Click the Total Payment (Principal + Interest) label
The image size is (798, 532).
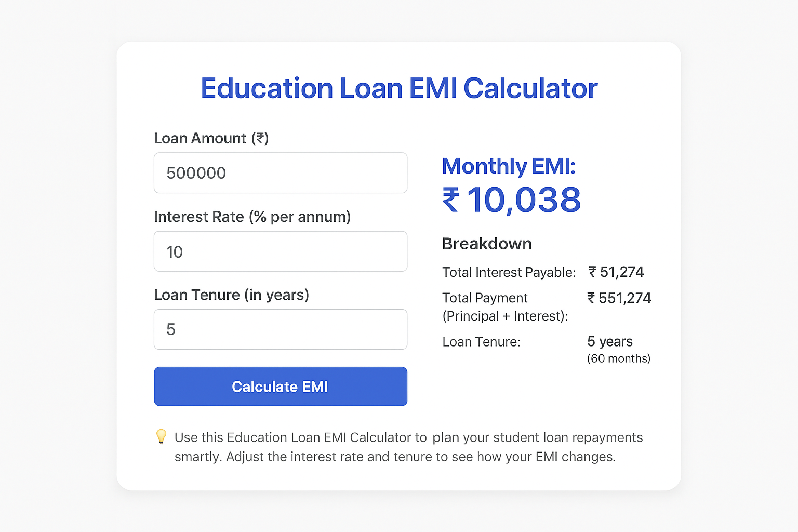coord(505,307)
